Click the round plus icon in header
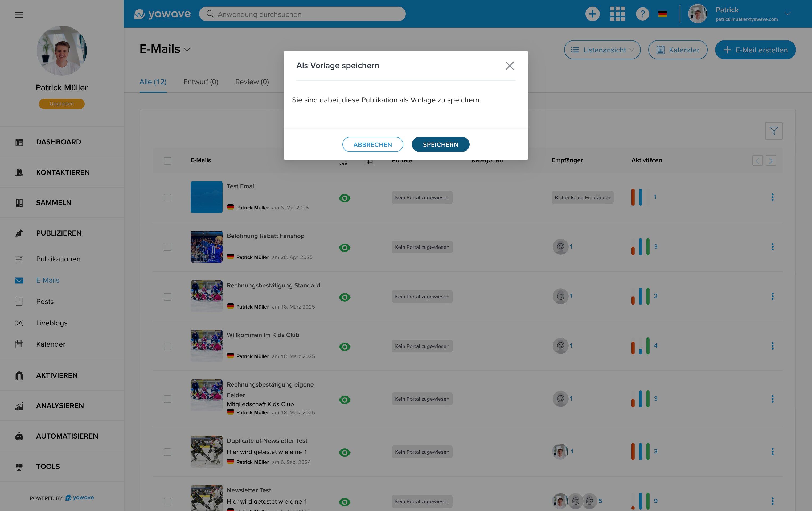 (592, 14)
